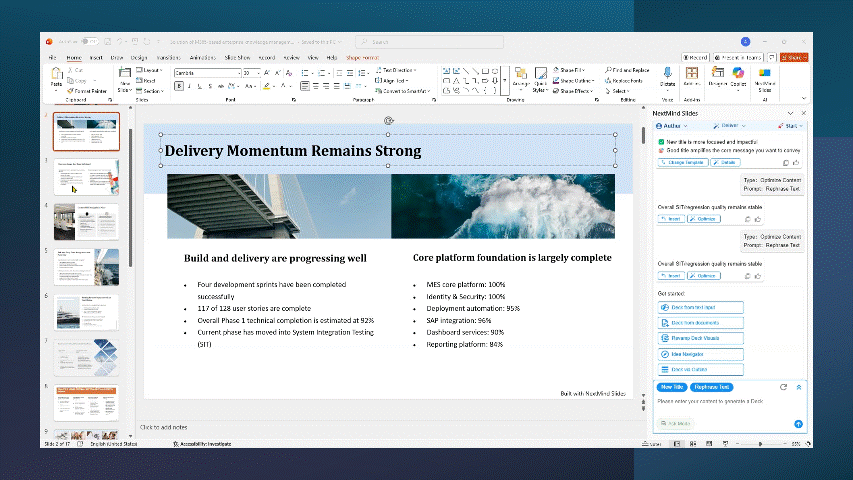Open the Shape Fill dropdown
The image size is (853, 480).
(x=570, y=70)
